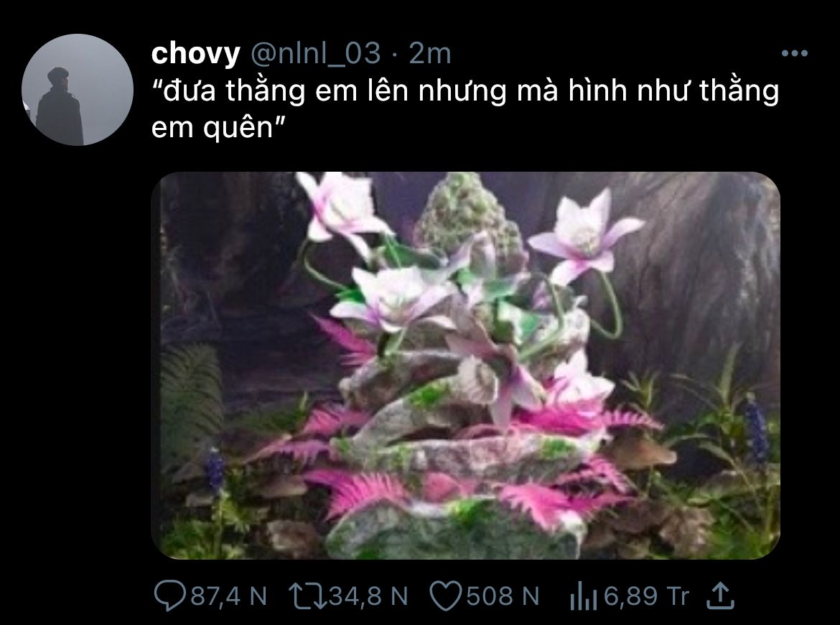Click the 2m tweet timestamp
Viewport: 840px width, 625px height.
click(x=429, y=53)
